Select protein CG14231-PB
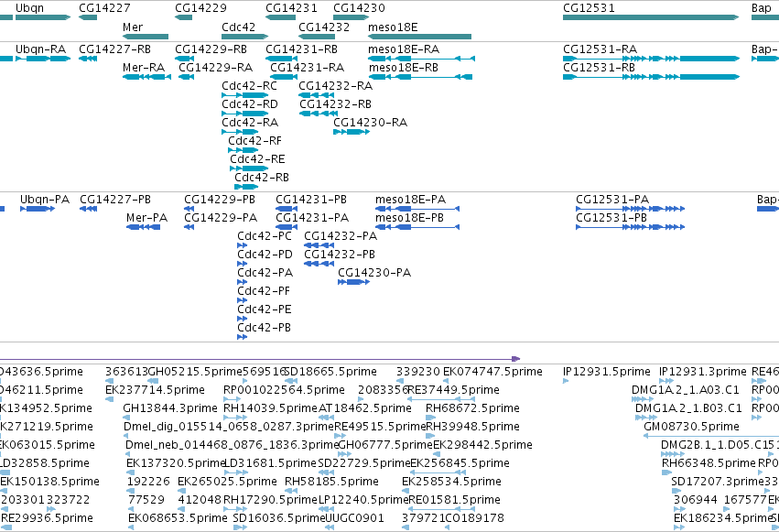 [311, 200]
